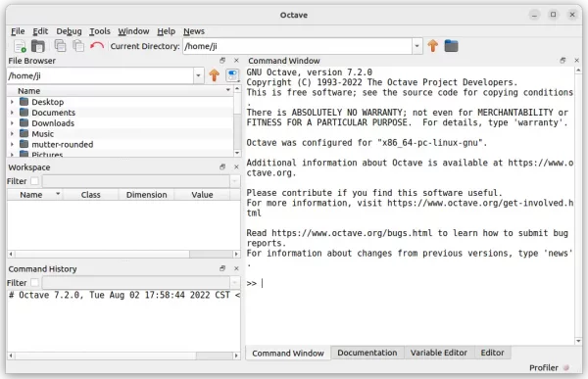Viewport: 588px width, 379px height.
Task: Select the Command Window tab
Action: (x=288, y=354)
